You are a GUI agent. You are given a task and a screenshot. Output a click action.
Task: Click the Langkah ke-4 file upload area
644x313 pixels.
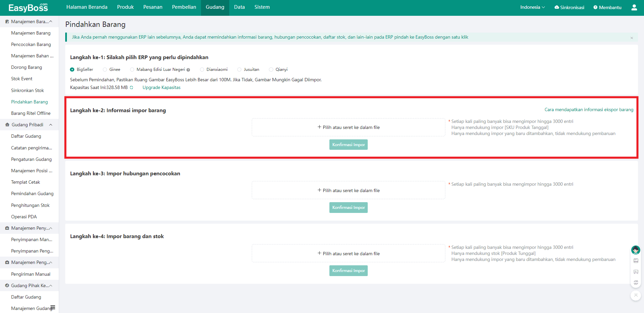[349, 253]
